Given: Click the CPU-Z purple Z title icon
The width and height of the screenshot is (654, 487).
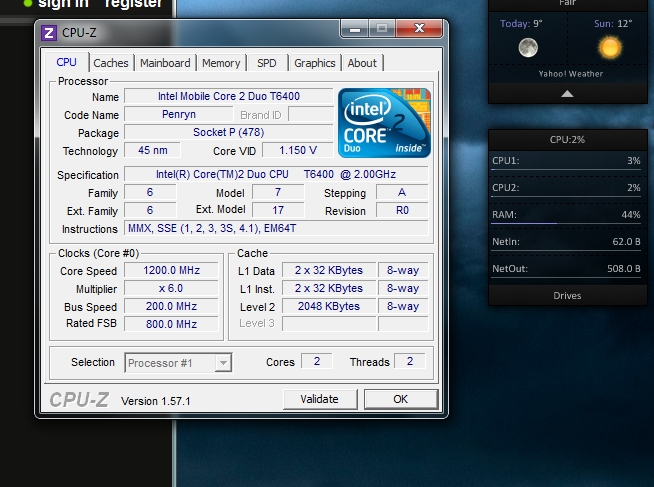Looking at the screenshot, I should (x=49, y=33).
